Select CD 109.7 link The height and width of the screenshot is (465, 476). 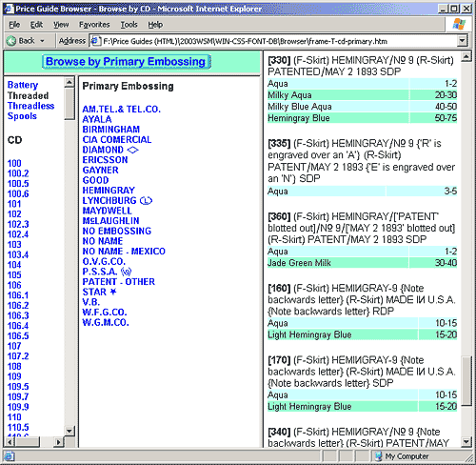tap(18, 396)
